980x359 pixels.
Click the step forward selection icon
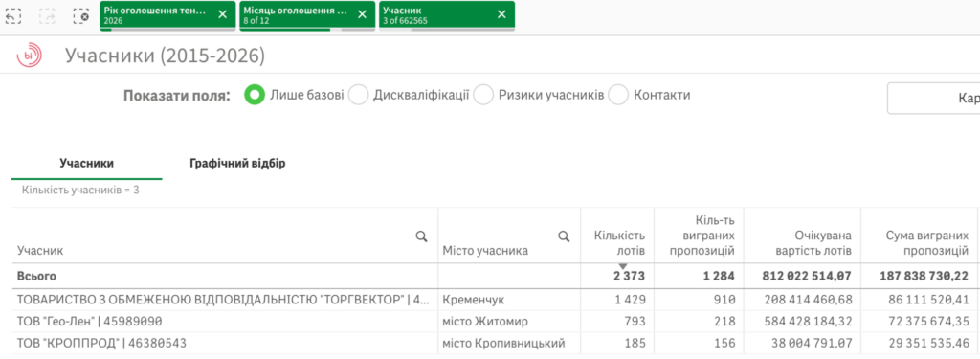click(47, 15)
